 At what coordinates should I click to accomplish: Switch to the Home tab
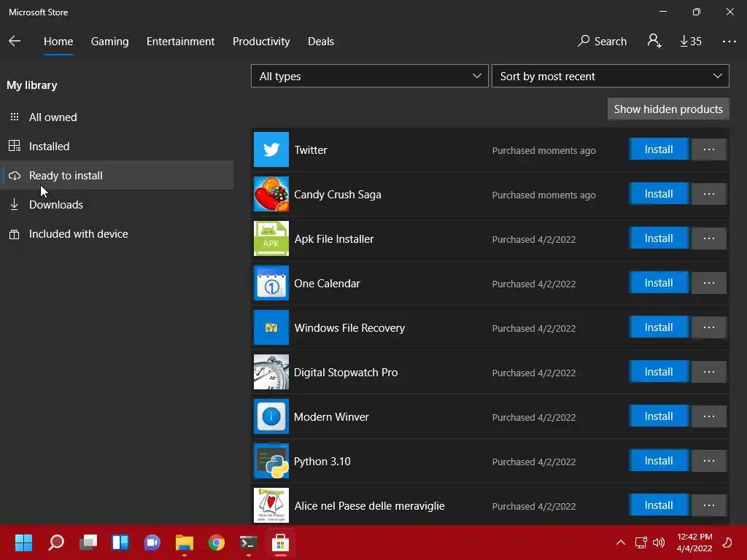[58, 42]
